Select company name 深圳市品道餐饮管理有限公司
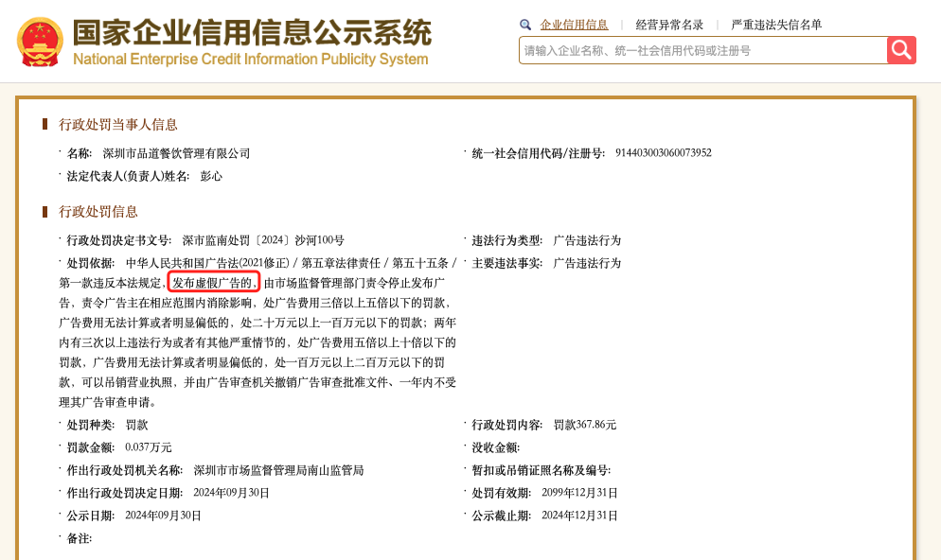This screenshot has height=560, width=941. (176, 153)
